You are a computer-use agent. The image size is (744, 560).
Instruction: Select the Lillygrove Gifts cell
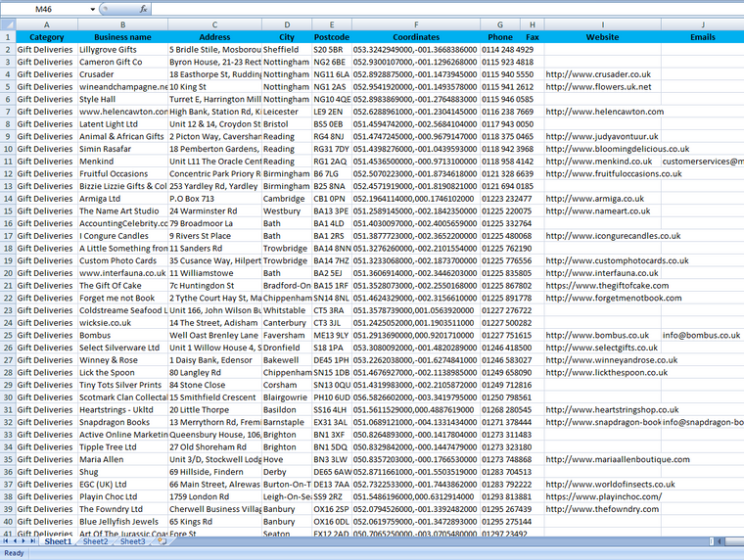coord(122,49)
